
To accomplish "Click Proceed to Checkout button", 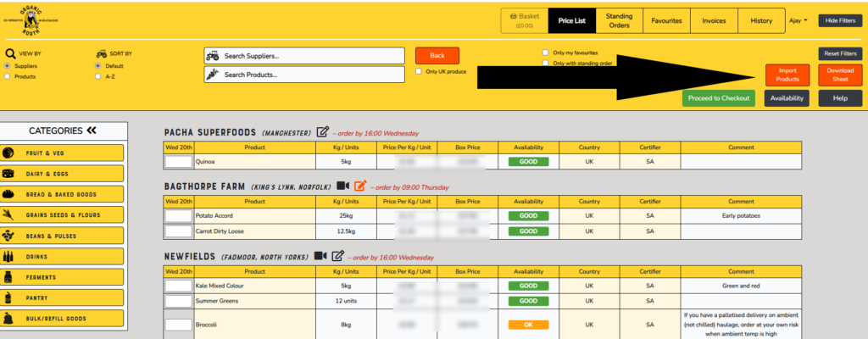I will [x=719, y=98].
